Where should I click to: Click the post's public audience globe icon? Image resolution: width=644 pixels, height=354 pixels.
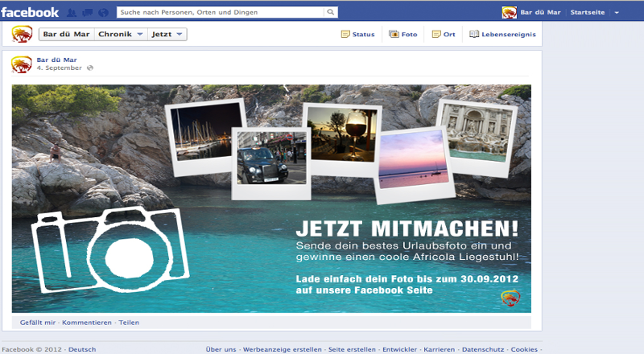(x=90, y=68)
